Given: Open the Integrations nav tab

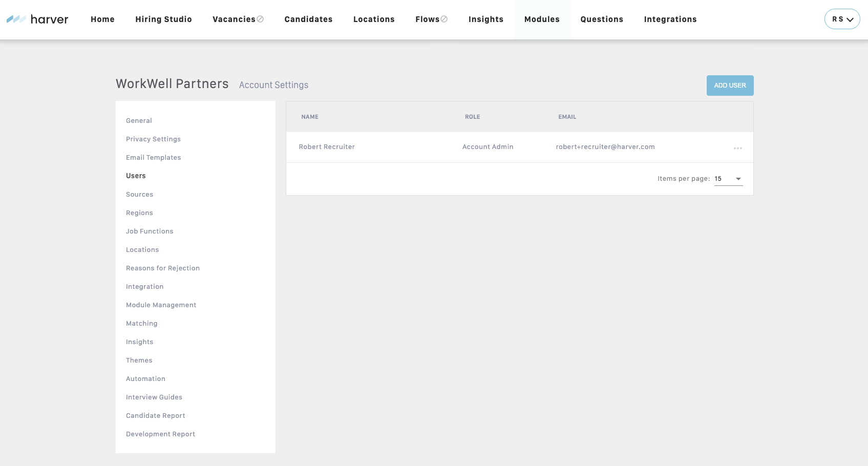Looking at the screenshot, I should [670, 19].
